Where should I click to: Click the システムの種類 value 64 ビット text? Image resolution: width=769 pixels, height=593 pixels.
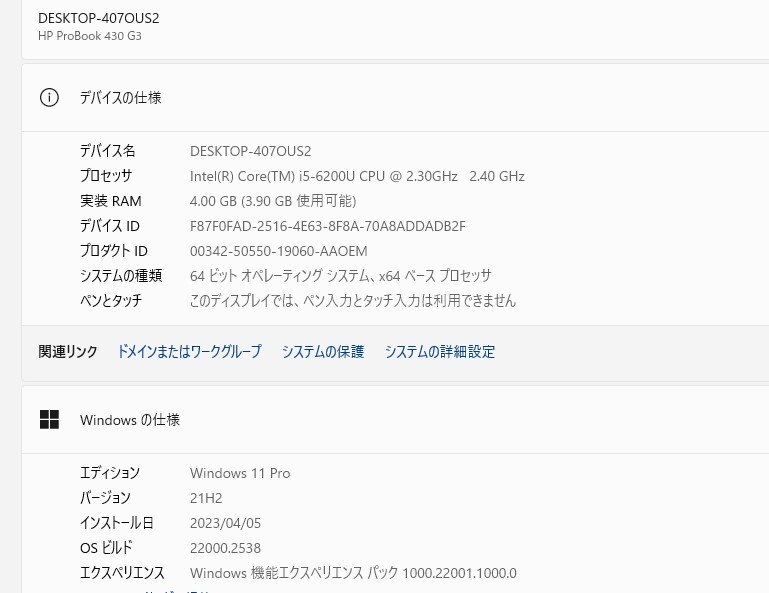tap(340, 276)
